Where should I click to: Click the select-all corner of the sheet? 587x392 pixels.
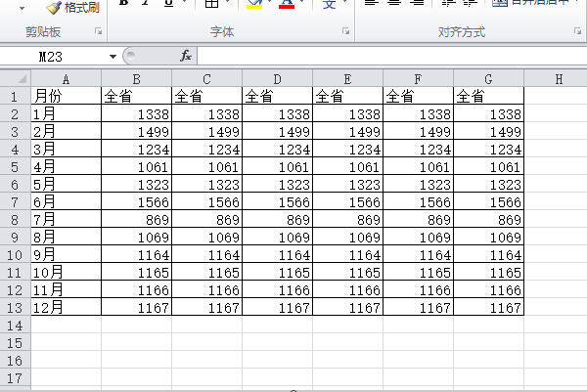pos(16,78)
